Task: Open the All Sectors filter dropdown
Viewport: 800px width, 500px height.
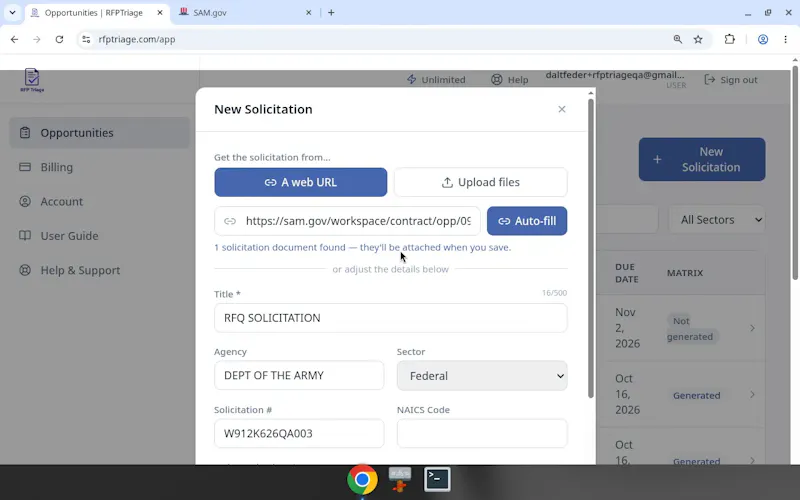Action: pos(717,220)
